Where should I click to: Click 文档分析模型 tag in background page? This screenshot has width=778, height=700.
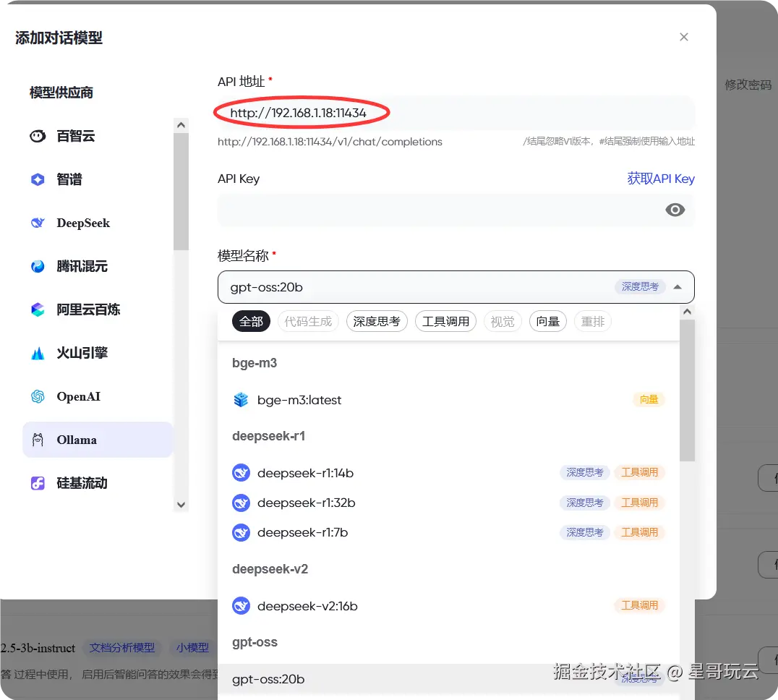point(122,648)
